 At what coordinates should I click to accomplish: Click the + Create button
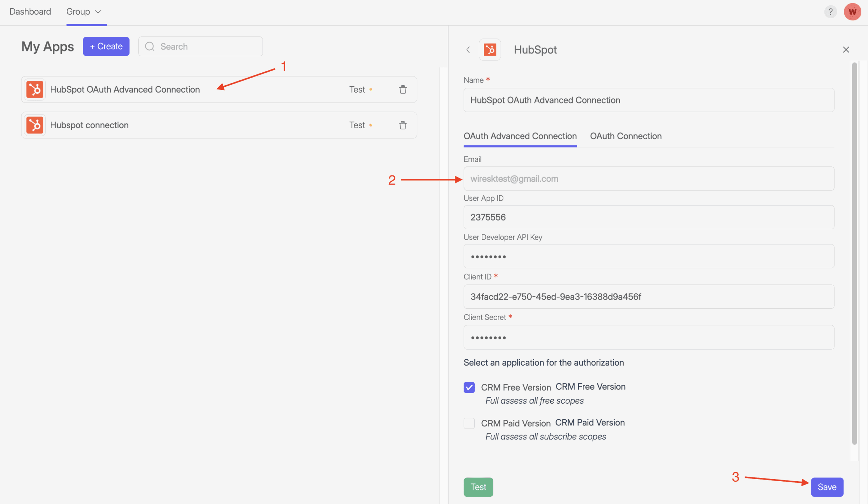[106, 46]
